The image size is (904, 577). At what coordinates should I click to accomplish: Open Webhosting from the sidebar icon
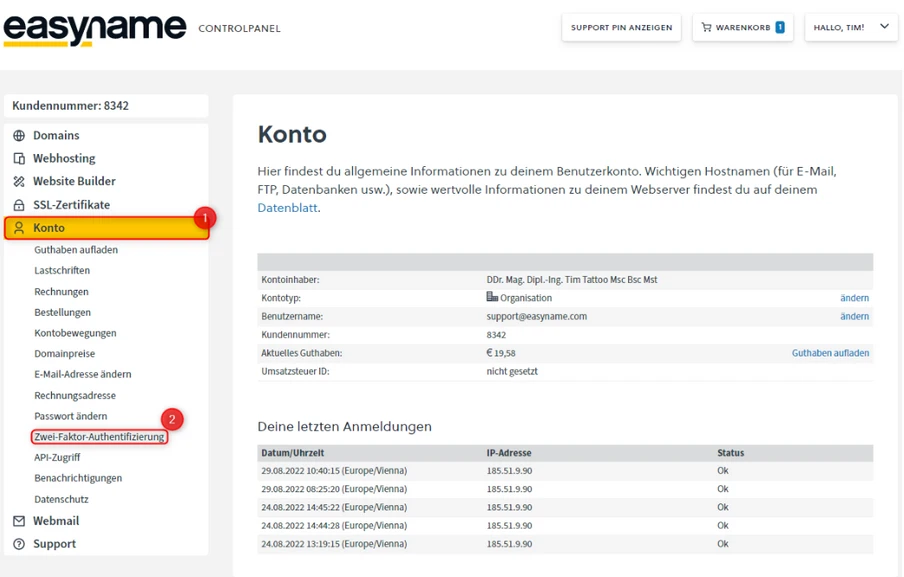(19, 158)
